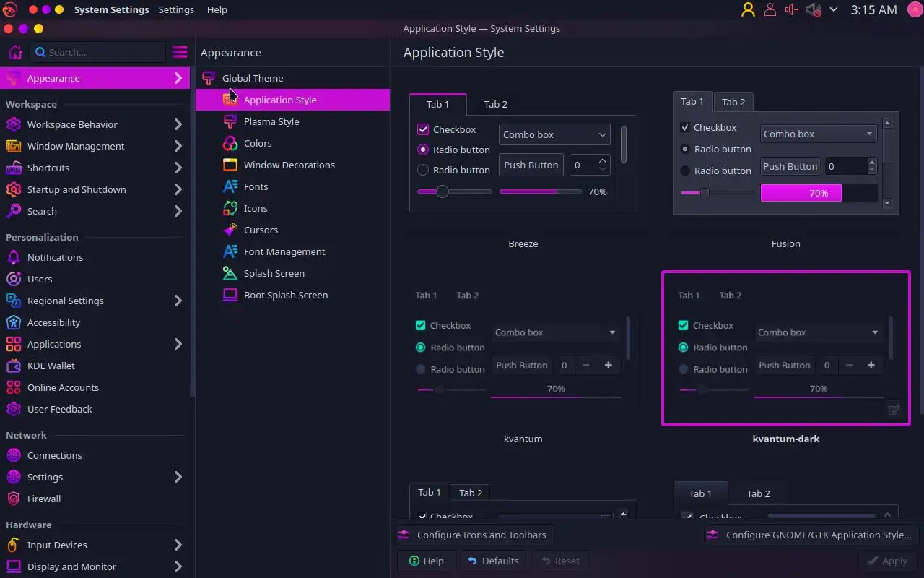This screenshot has height=578, width=924.
Task: Click the Workspace Behavior icon
Action: tap(14, 124)
